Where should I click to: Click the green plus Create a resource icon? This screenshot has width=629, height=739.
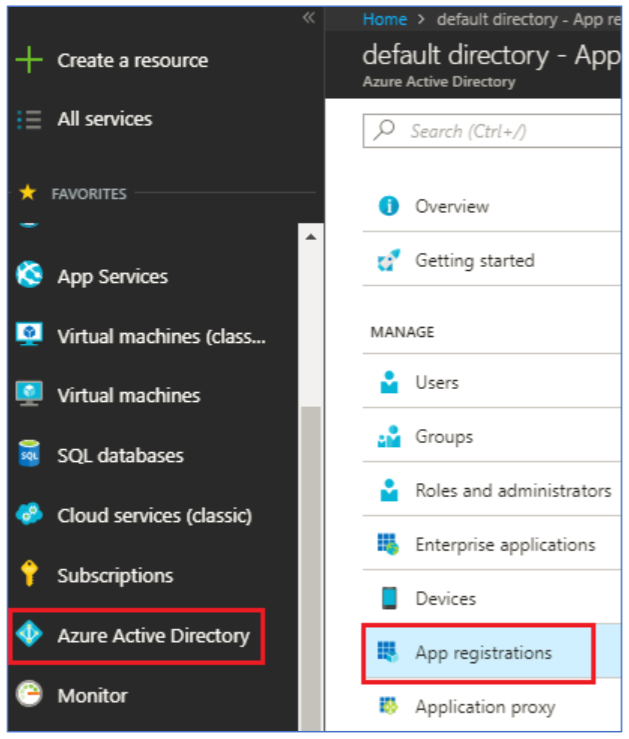point(29,60)
